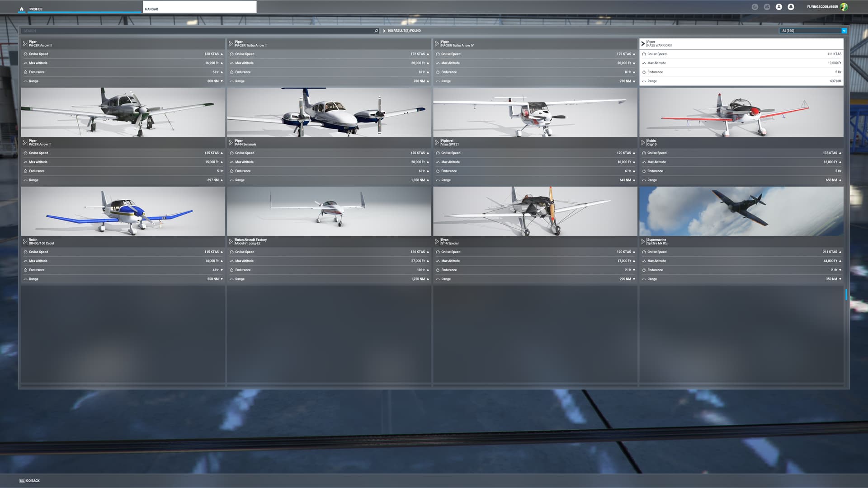The width and height of the screenshot is (868, 488).
Task: Click the arrow icon on Piper PA44 Seminole
Action: pos(231,143)
